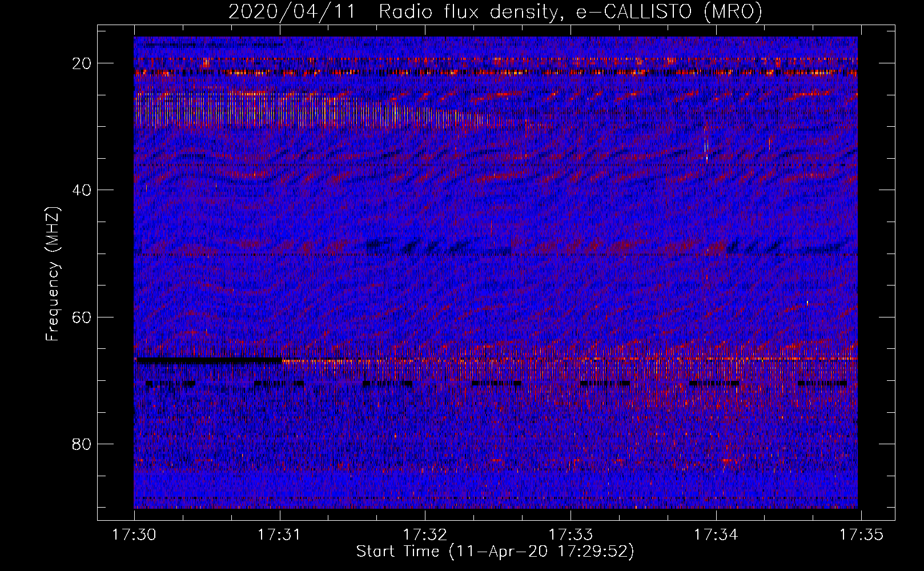924x571 pixels.
Task: Click the 17:32 time tick label
Action: click(x=425, y=534)
